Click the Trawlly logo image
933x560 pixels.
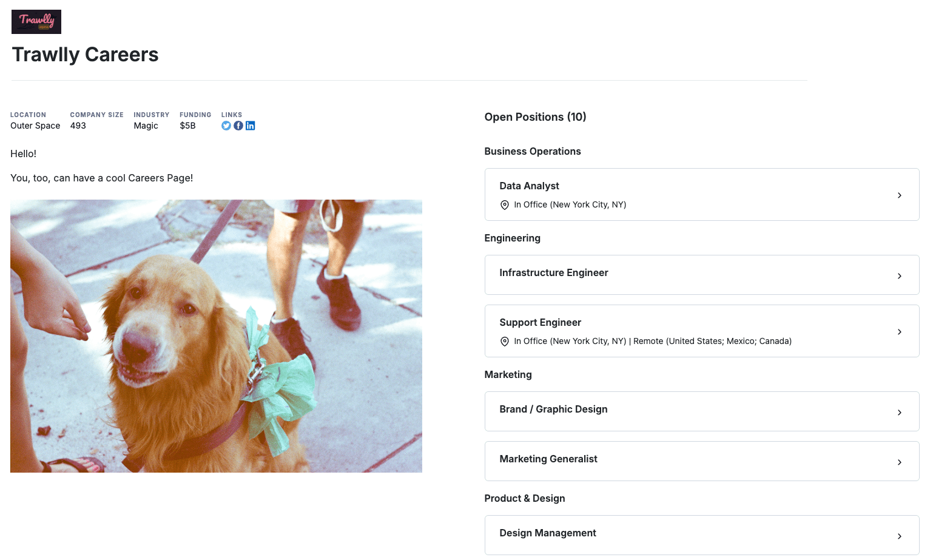coord(36,22)
